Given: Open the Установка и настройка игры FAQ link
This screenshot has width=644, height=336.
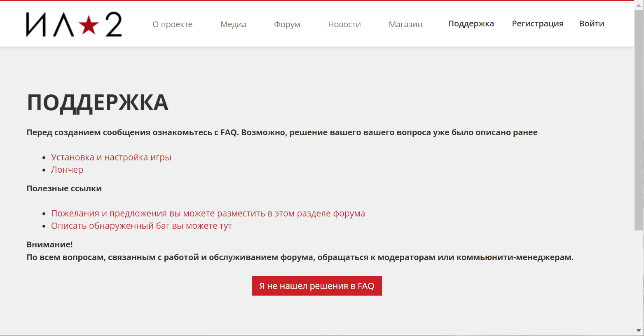Looking at the screenshot, I should coord(111,157).
